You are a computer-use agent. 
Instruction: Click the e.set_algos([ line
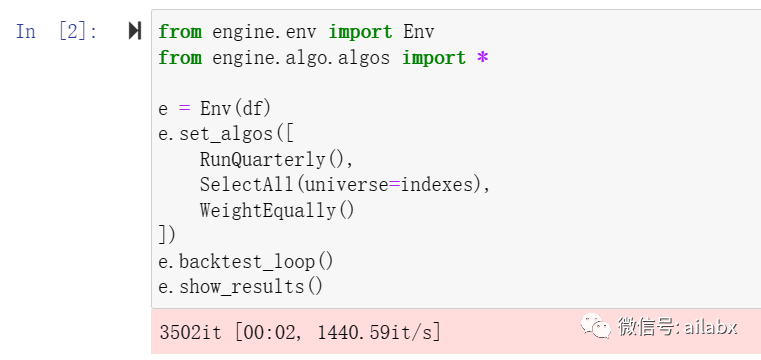226,134
